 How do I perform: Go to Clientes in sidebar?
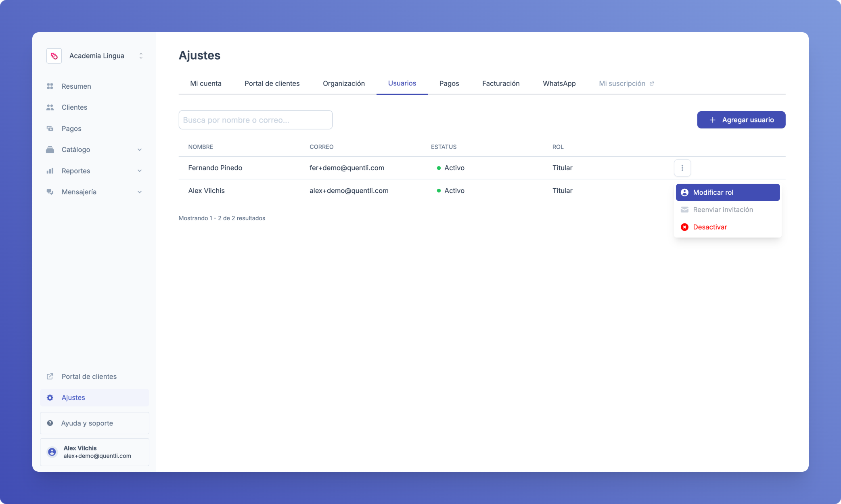tap(74, 107)
